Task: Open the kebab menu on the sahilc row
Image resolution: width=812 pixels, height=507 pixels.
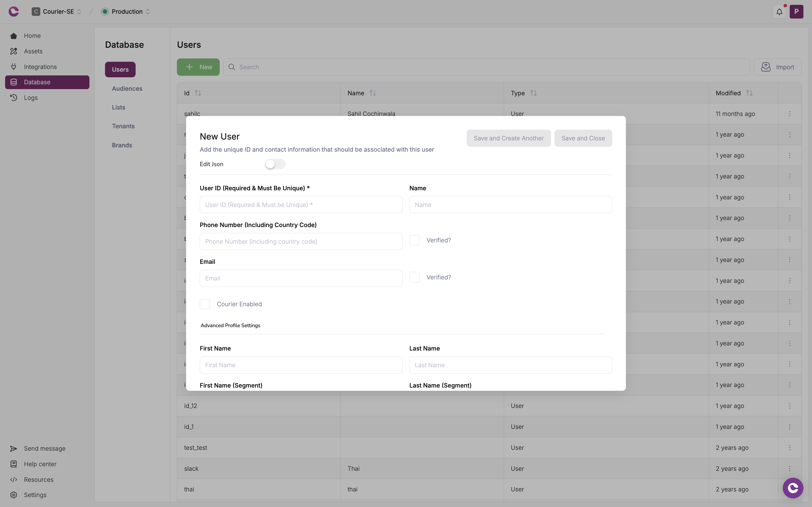Action: [x=790, y=114]
